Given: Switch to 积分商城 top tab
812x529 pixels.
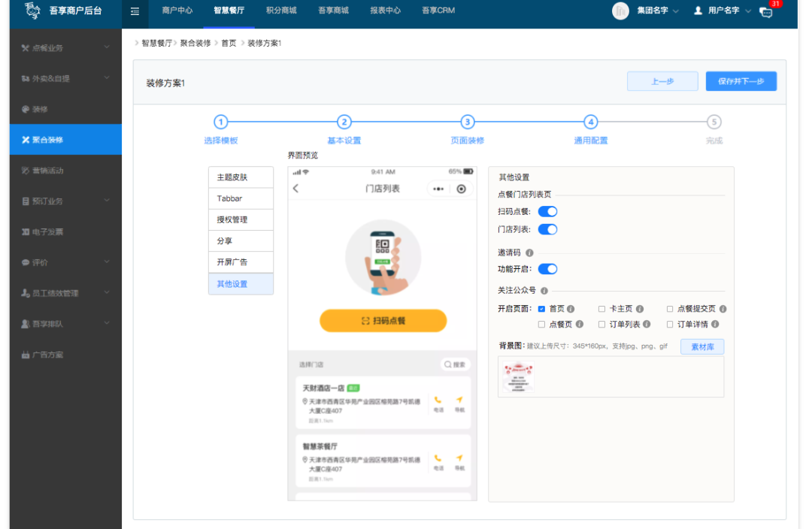Looking at the screenshot, I should click(x=281, y=11).
